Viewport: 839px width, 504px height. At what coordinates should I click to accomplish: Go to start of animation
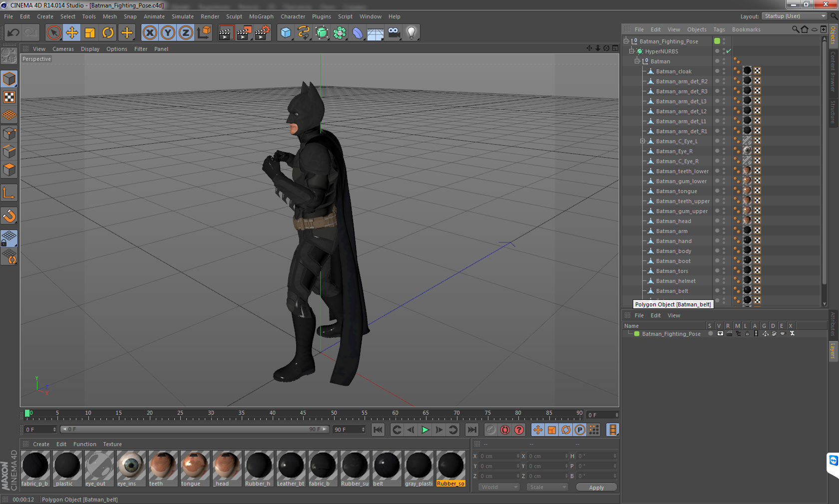[378, 430]
